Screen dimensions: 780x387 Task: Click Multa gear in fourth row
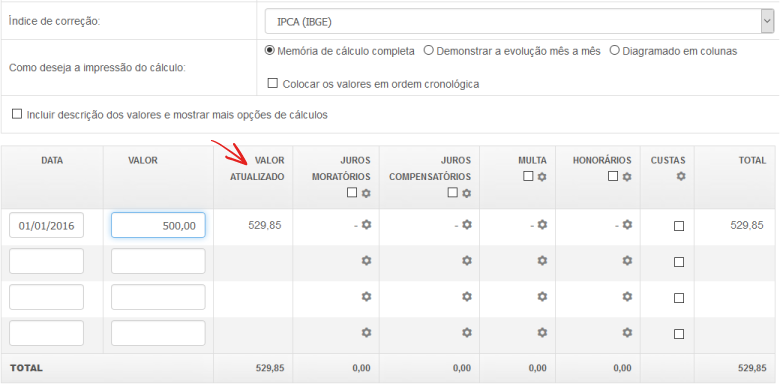tap(542, 332)
